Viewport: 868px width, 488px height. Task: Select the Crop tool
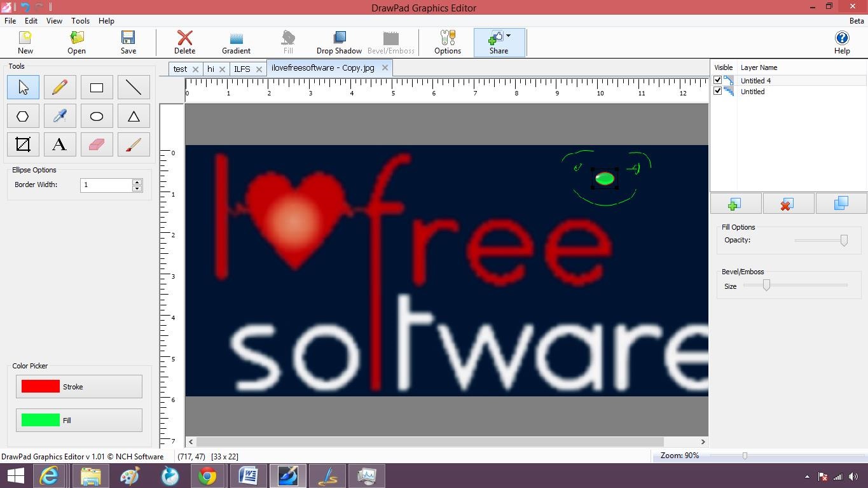[23, 144]
